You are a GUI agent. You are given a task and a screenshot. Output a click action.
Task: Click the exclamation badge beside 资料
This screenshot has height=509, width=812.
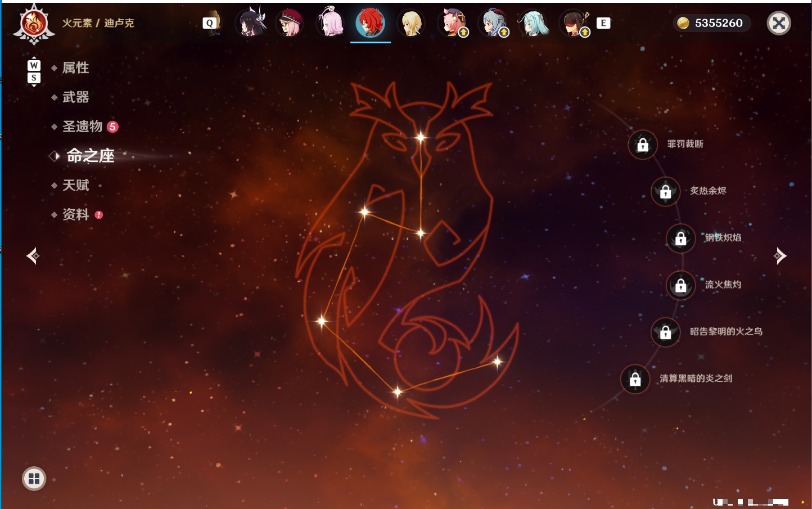(x=99, y=215)
